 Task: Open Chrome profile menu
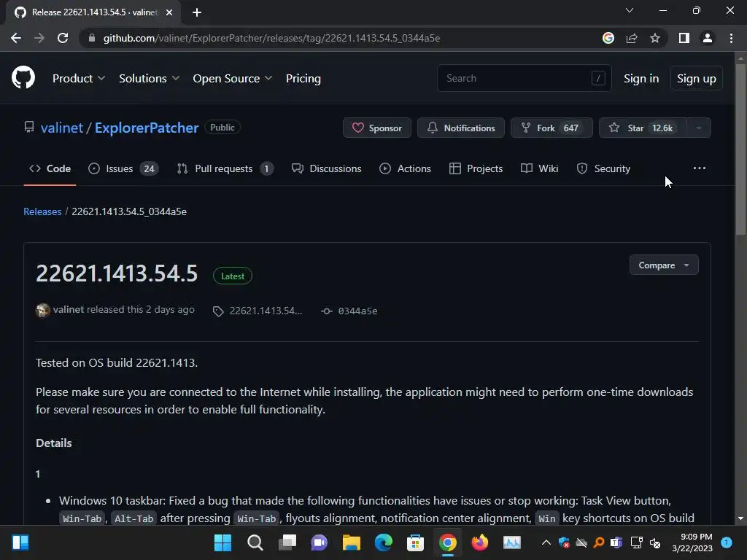(708, 38)
